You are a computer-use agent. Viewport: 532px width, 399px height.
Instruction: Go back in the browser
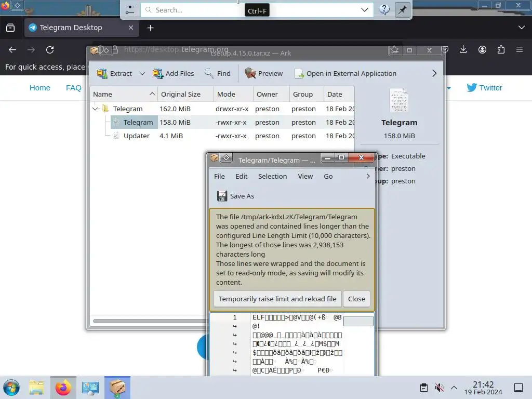point(12,50)
